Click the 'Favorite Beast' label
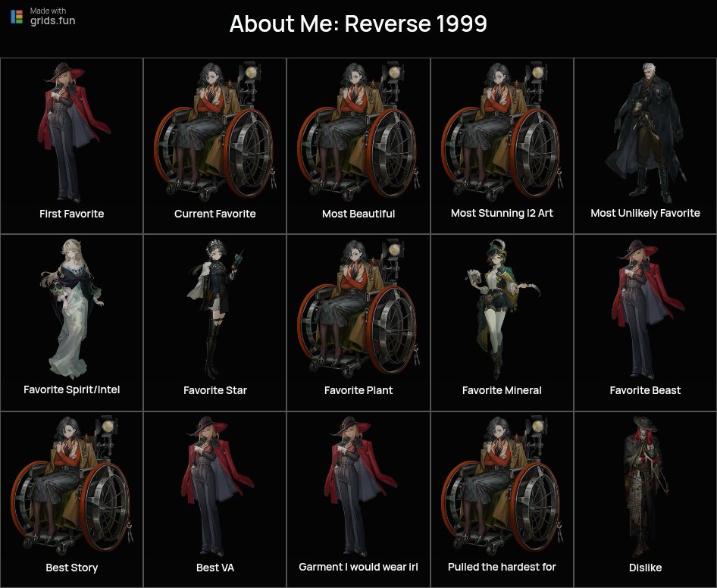The image size is (717, 588). [x=645, y=390]
